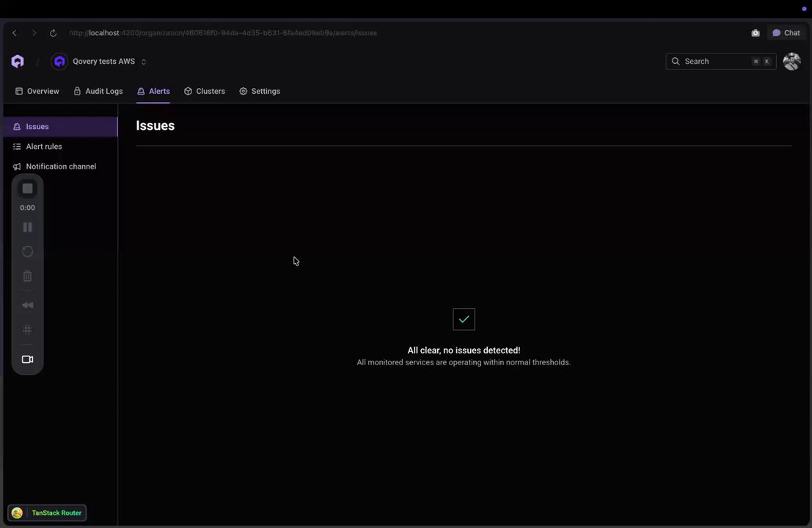Click the browser back arrow

[15, 32]
